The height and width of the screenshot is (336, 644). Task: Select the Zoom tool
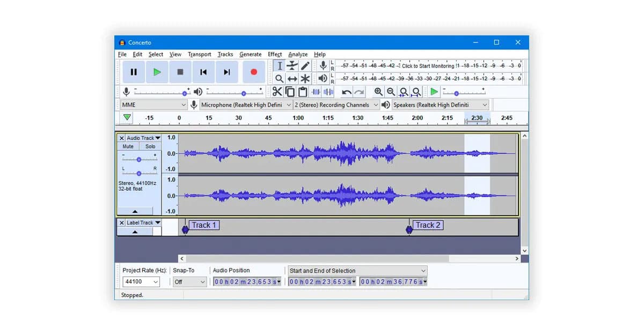pos(280,78)
